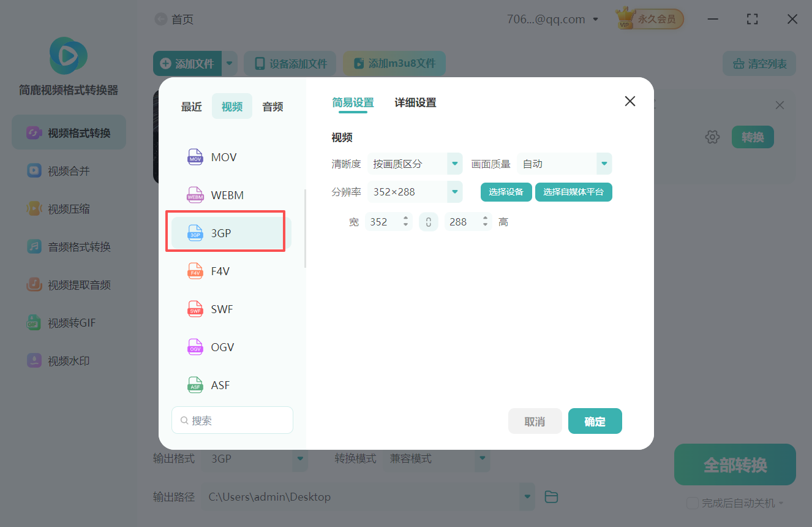Screen dimensions: 812x527
Task: Expand the 分辨率 resolution dropdown
Action: (x=415, y=192)
